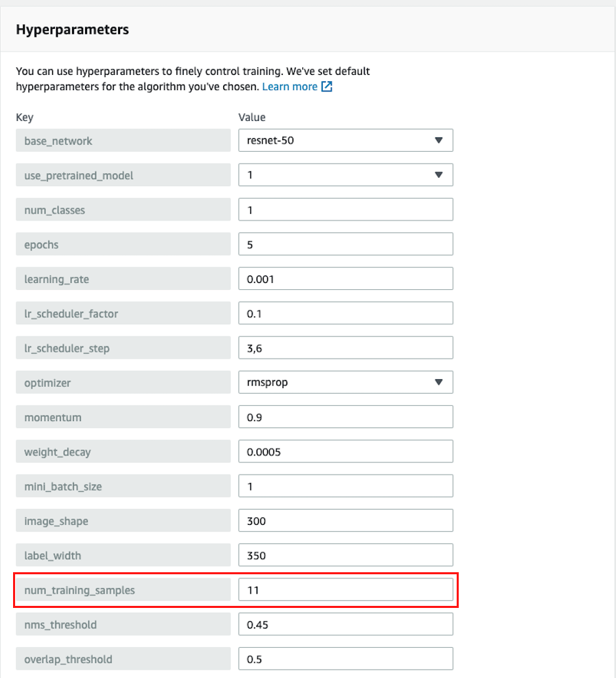Click the lr_scheduler_step input
616x678 pixels.
(345, 348)
